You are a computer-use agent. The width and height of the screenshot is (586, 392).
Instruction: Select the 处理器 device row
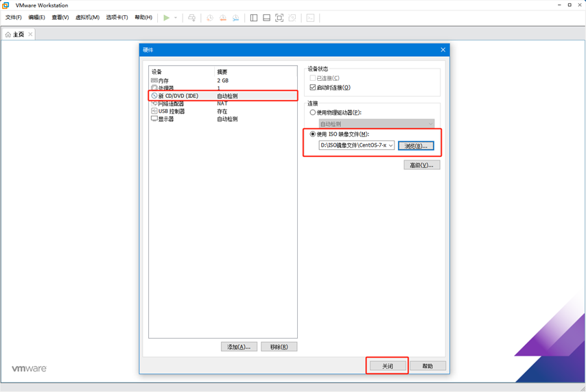click(x=223, y=88)
